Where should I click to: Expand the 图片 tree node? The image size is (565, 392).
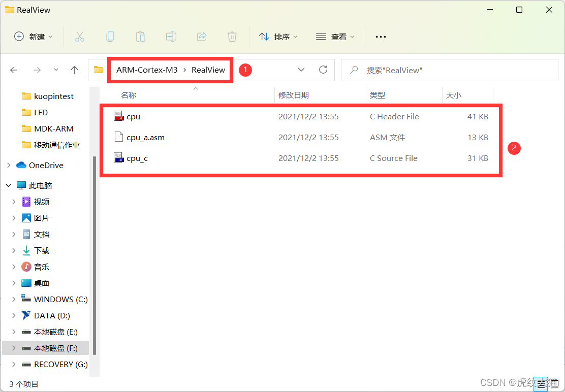(14, 218)
